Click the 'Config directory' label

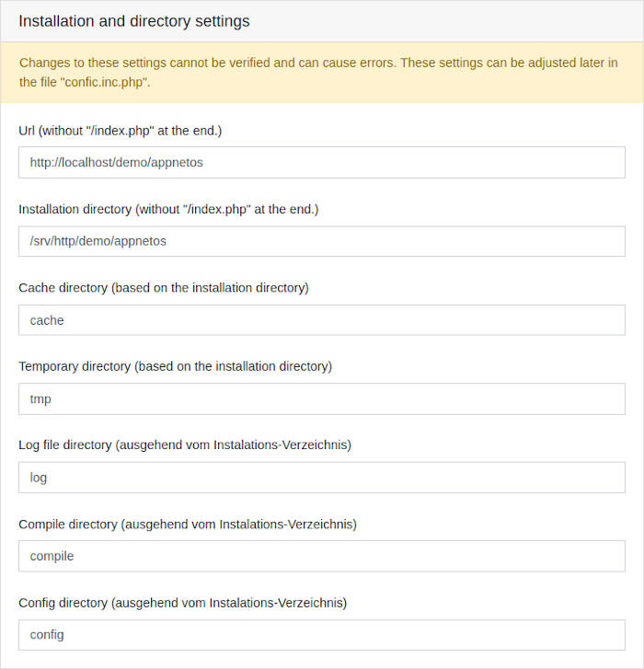63,603
